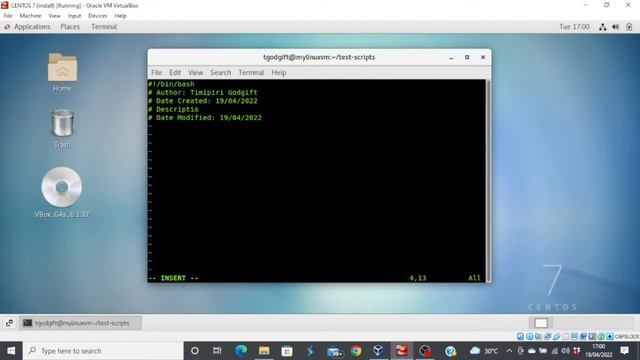Select the running CentOS VM taskbar icon
Screen dimensions: 640x360
pos(402,351)
